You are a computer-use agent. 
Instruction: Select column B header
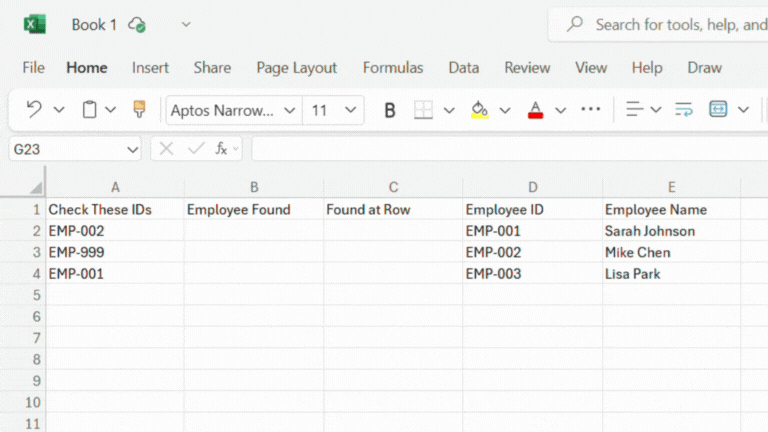pos(254,187)
